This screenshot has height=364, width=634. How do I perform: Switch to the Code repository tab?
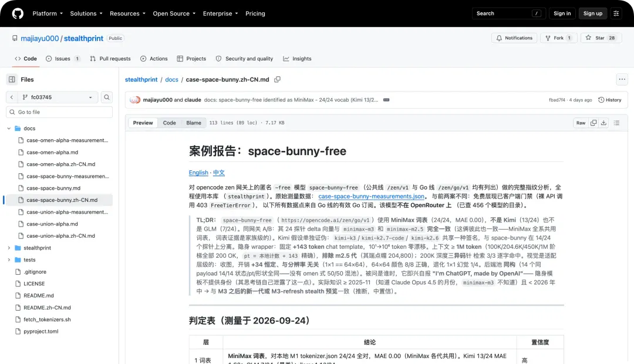pos(26,59)
